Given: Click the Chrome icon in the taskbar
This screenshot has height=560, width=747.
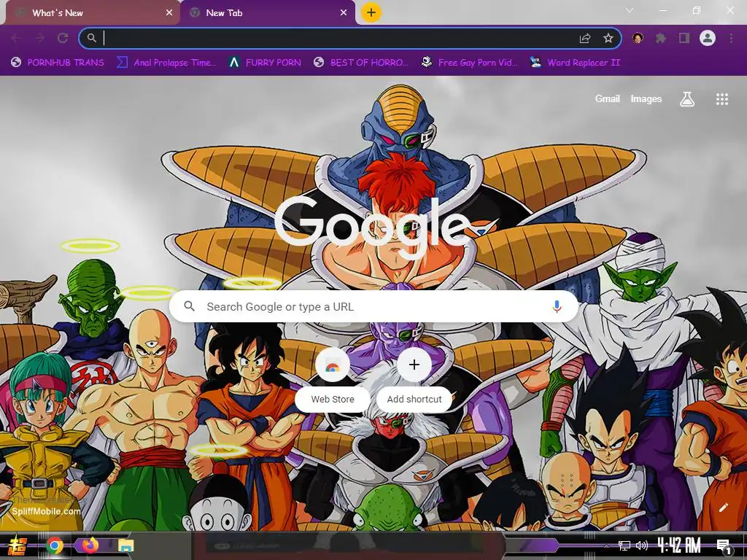Looking at the screenshot, I should click(x=55, y=545).
